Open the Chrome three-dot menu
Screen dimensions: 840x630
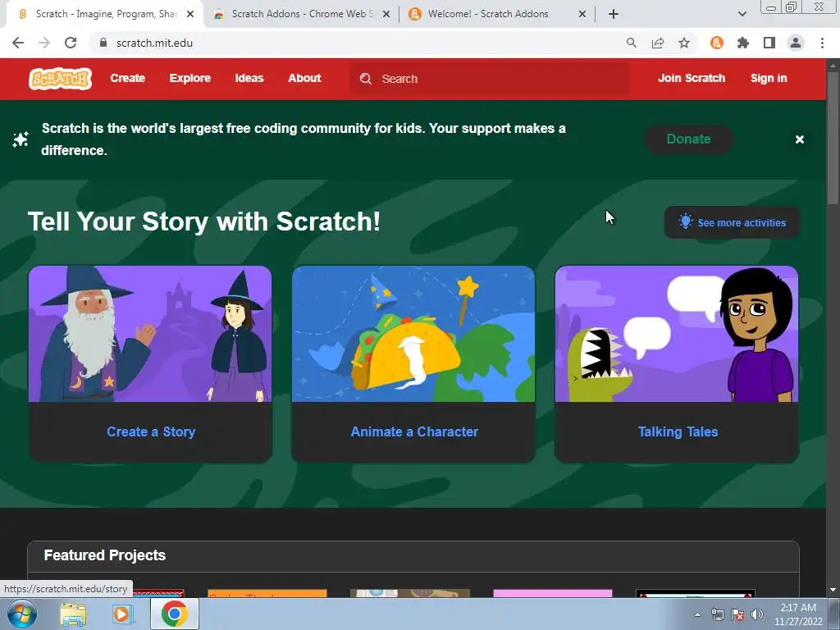[x=822, y=43]
